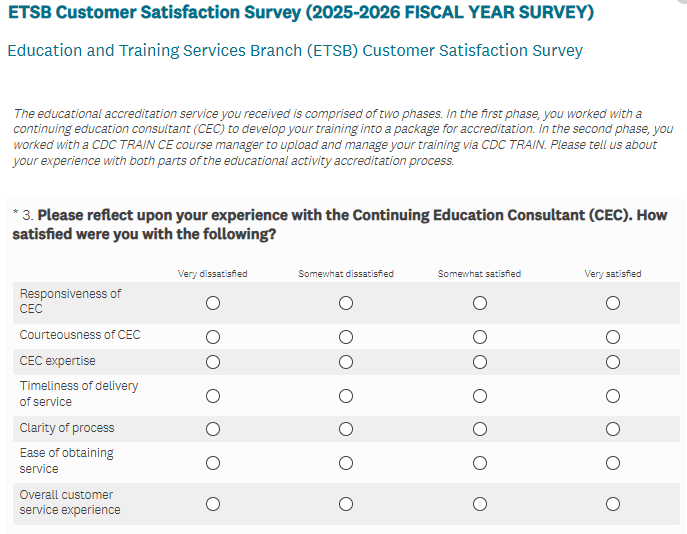Image resolution: width=687 pixels, height=534 pixels.
Task: Mark Ease of obtaining service Very satisfied
Action: 613,462
